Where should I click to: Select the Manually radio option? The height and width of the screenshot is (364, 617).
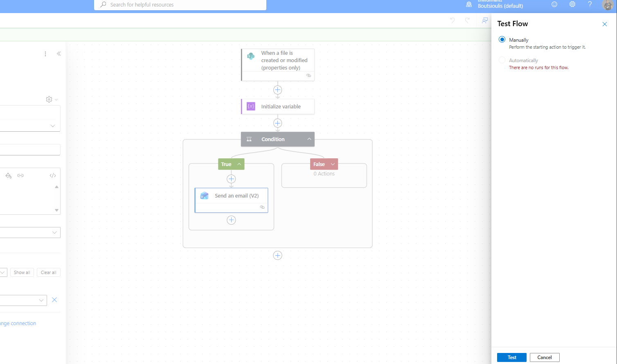point(502,40)
